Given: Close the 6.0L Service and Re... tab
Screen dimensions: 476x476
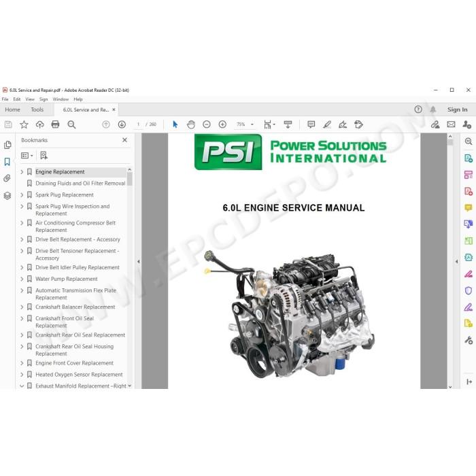Looking at the screenshot, I should tap(114, 109).
